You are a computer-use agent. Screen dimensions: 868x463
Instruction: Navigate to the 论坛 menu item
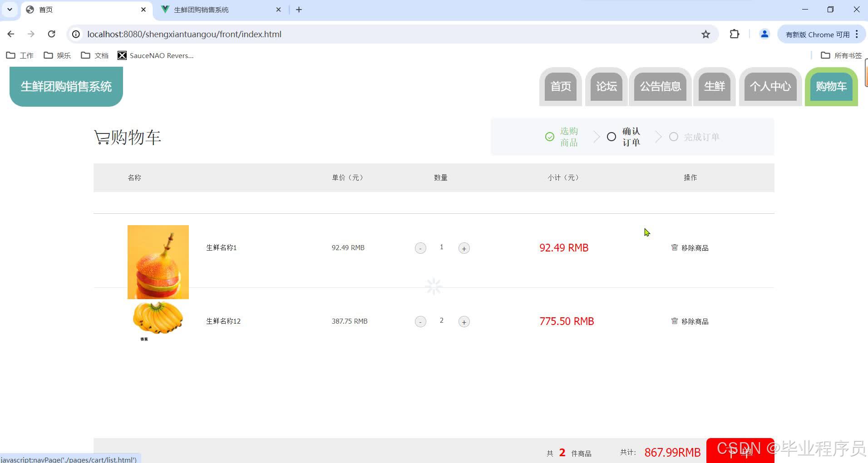click(x=607, y=86)
